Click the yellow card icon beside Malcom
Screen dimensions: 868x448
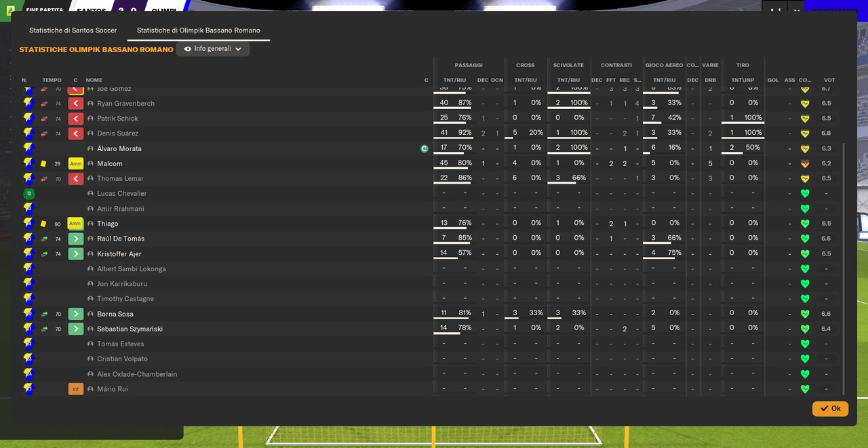tap(43, 164)
